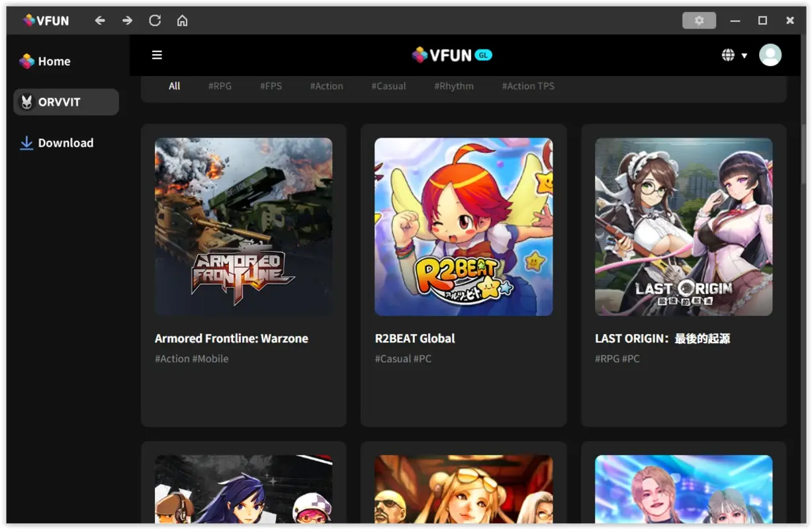The height and width of the screenshot is (529, 812).
Task: Click the forward navigation arrow
Action: [127, 20]
